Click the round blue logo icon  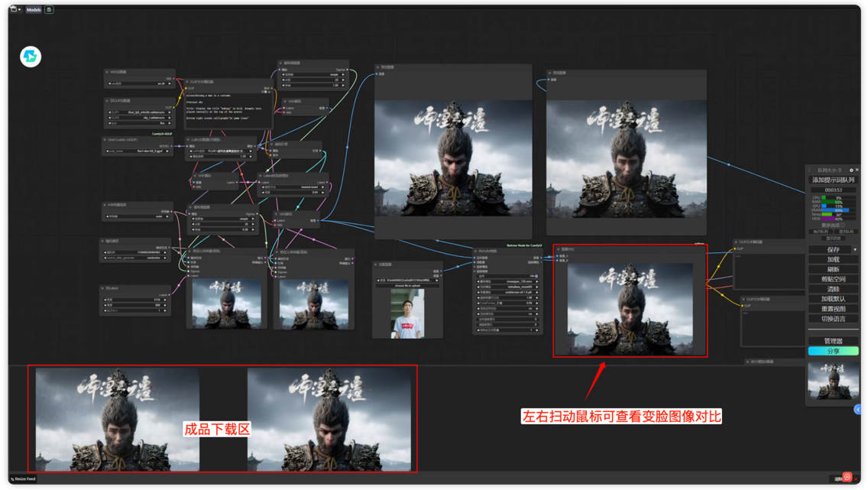(x=31, y=57)
